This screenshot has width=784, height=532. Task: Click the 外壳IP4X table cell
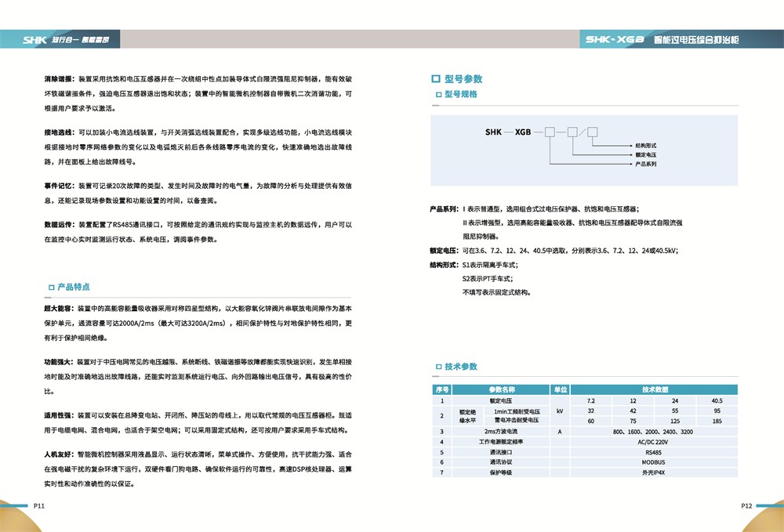pyautogui.click(x=654, y=472)
